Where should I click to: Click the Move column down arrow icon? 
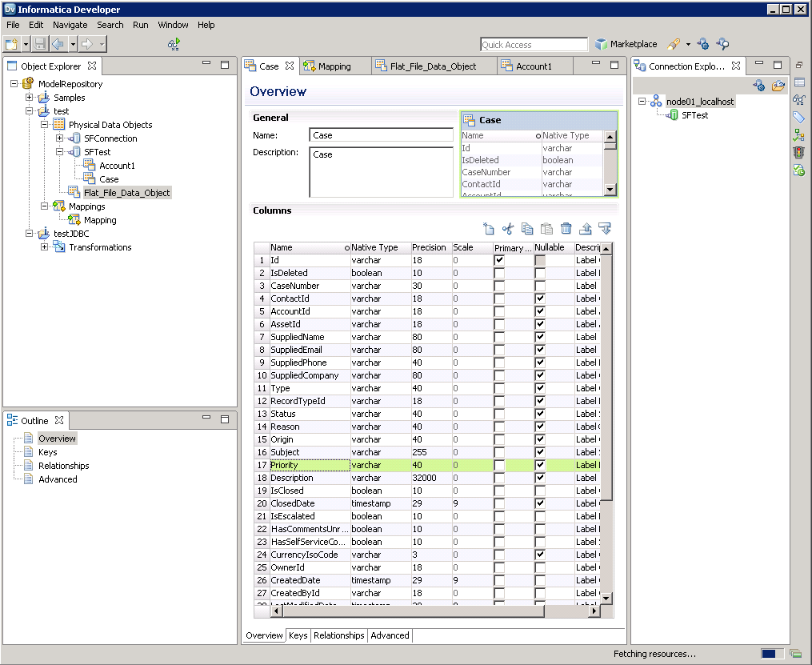pyautogui.click(x=604, y=229)
